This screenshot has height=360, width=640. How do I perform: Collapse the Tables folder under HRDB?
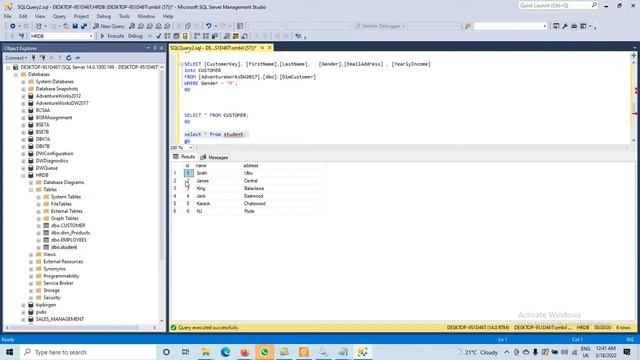31,190
